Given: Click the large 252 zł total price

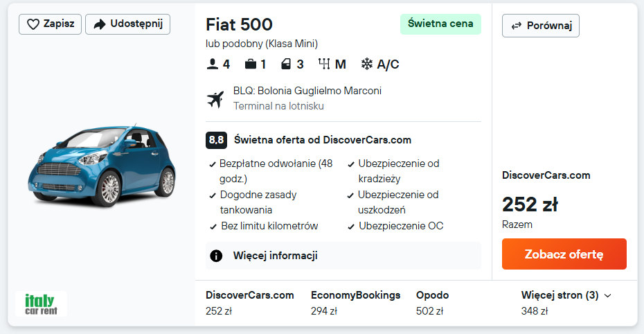Looking at the screenshot, I should [530, 204].
